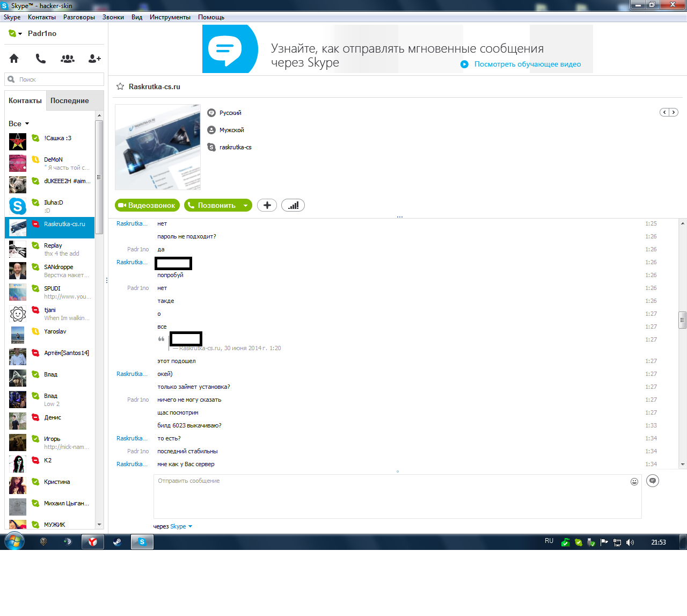Show previous contact detail arrow
Image resolution: width=687 pixels, height=616 pixels.
(664, 112)
